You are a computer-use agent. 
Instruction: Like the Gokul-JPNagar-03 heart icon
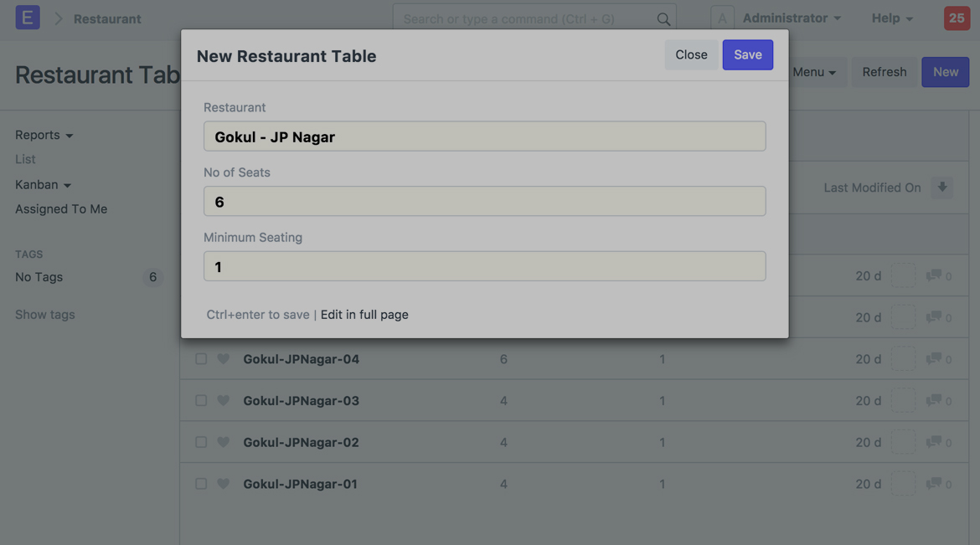[224, 401]
